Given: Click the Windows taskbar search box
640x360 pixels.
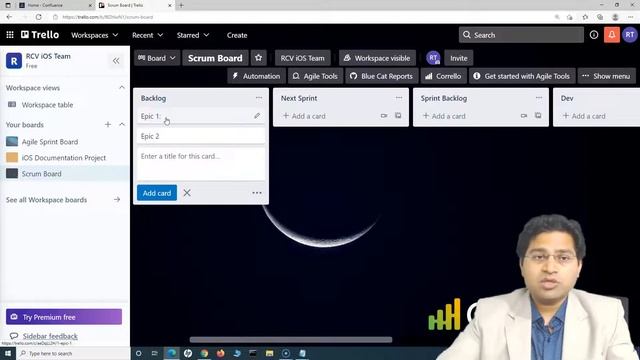Looking at the screenshot, I should (73, 353).
